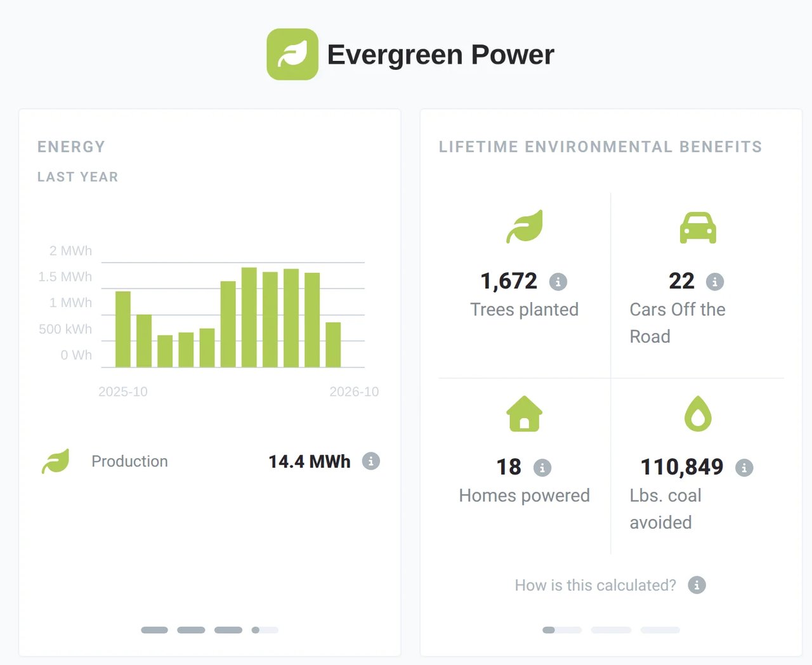812x665 pixels.
Task: Click the 2 MWh axis label
Action: click(x=71, y=251)
